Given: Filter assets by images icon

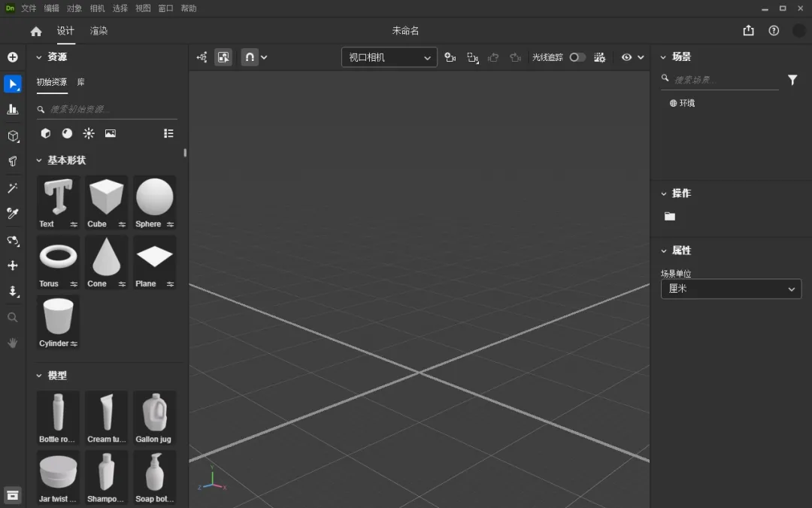Looking at the screenshot, I should coord(111,133).
